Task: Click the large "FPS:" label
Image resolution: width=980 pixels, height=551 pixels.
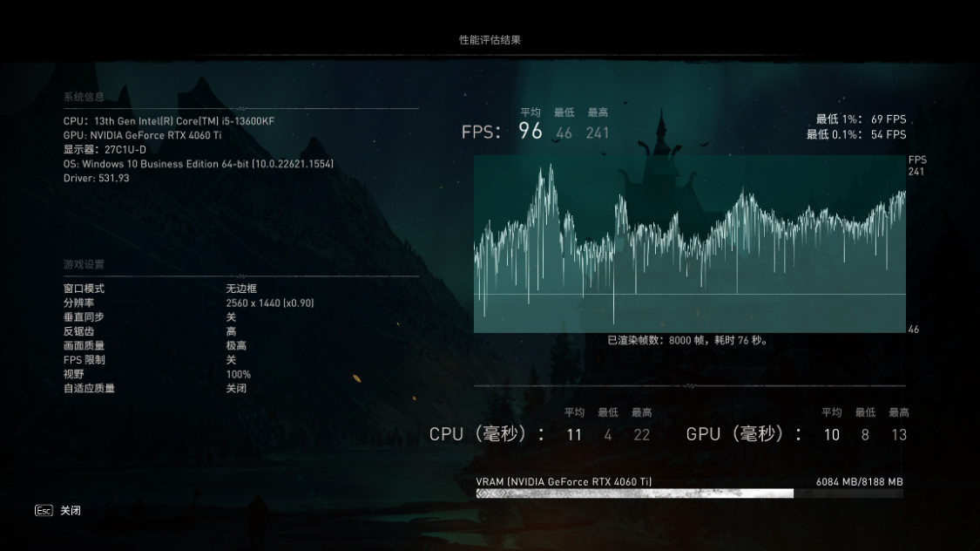Action: tap(481, 132)
